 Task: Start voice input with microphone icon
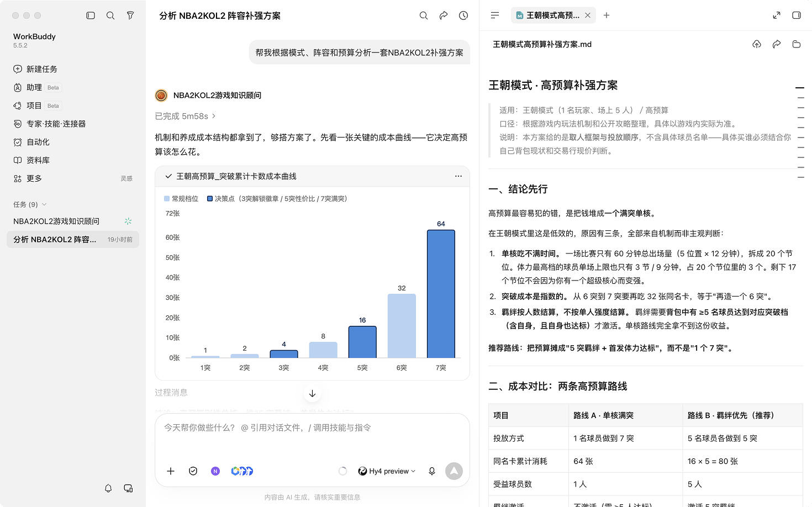432,471
